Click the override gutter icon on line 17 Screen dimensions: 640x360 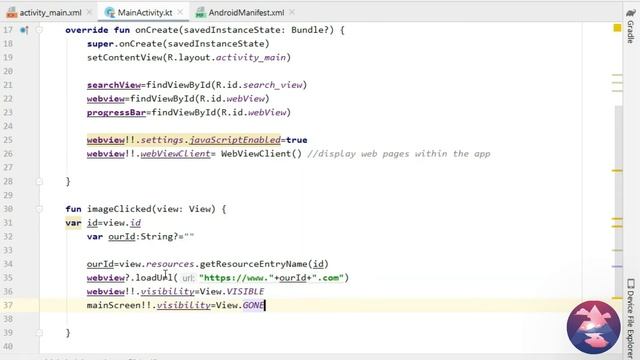(x=24, y=30)
